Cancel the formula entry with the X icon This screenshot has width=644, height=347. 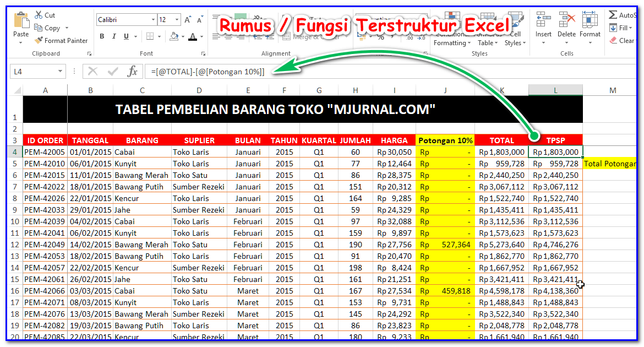(93, 71)
